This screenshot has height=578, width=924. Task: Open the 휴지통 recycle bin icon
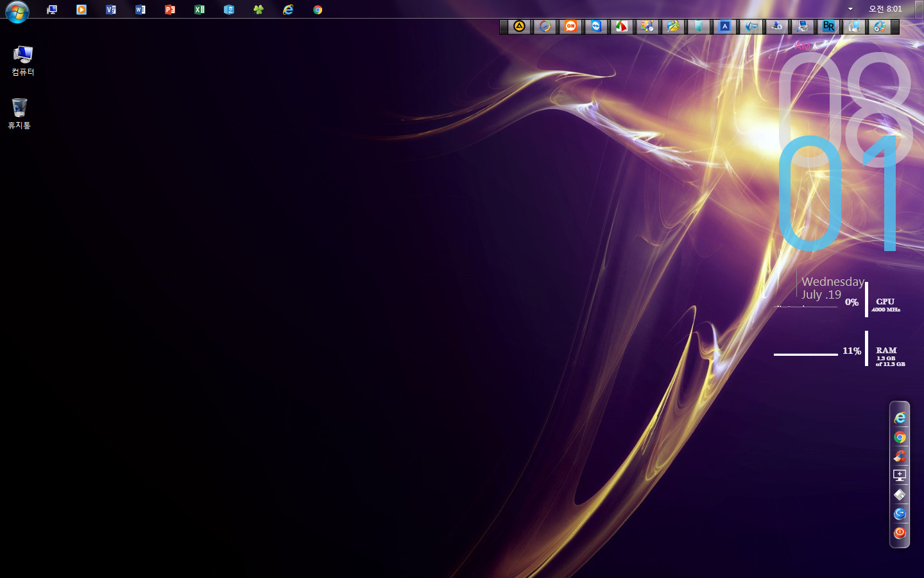coord(19,114)
